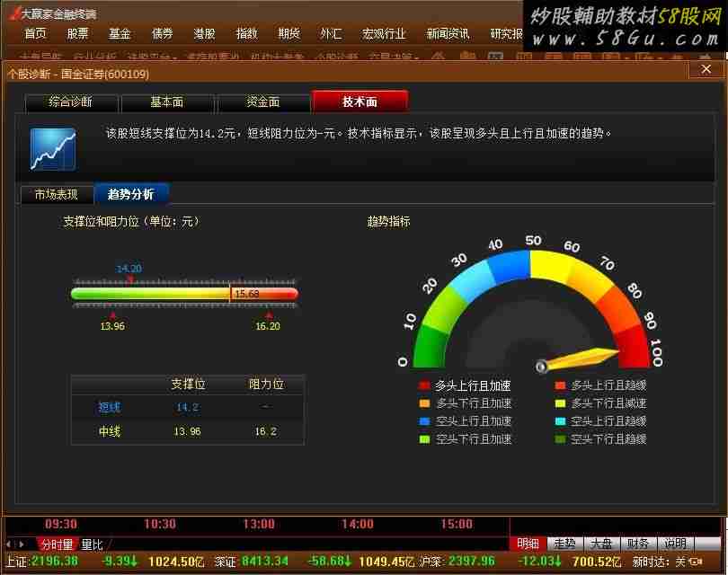
Task: Click the yellow 多头下行且减速 legend swatch
Action: click(561, 403)
